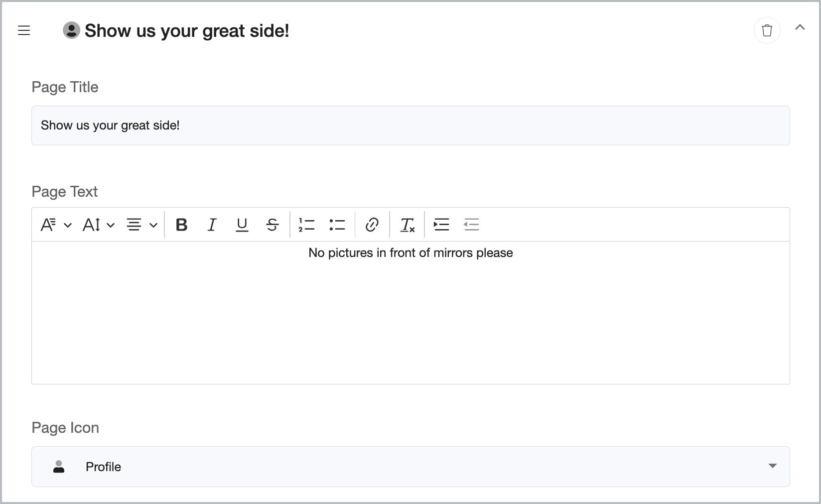The height and width of the screenshot is (504, 821).
Task: Increase paragraph indent
Action: coord(441,225)
